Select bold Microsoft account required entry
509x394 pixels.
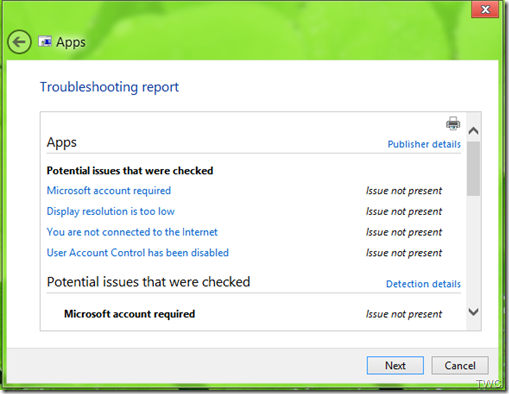(129, 314)
